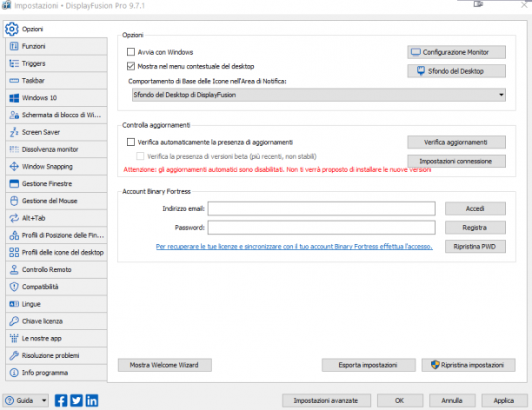This screenshot has width=532, height=410.
Task: Click the monitor icon in the title bar
Action: coord(478,4)
